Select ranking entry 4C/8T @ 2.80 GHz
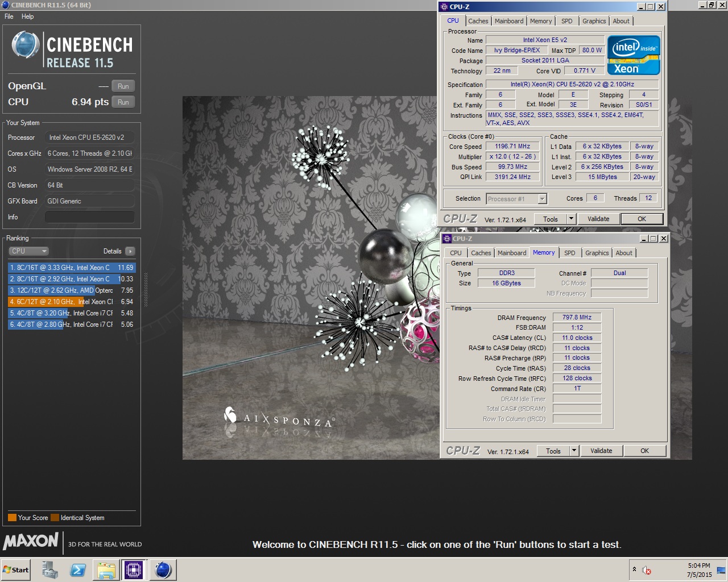Viewport: 728px width, 582px height. point(72,324)
